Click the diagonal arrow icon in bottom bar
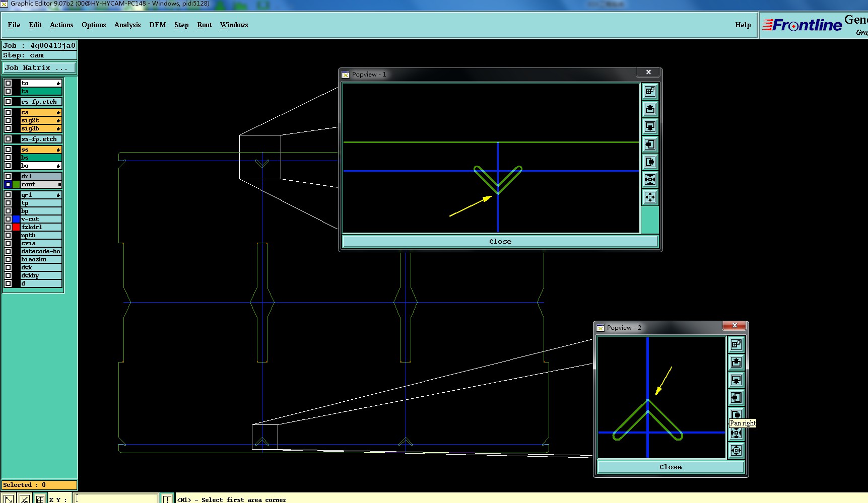Viewport: 868px width, 503px height. [x=9, y=498]
